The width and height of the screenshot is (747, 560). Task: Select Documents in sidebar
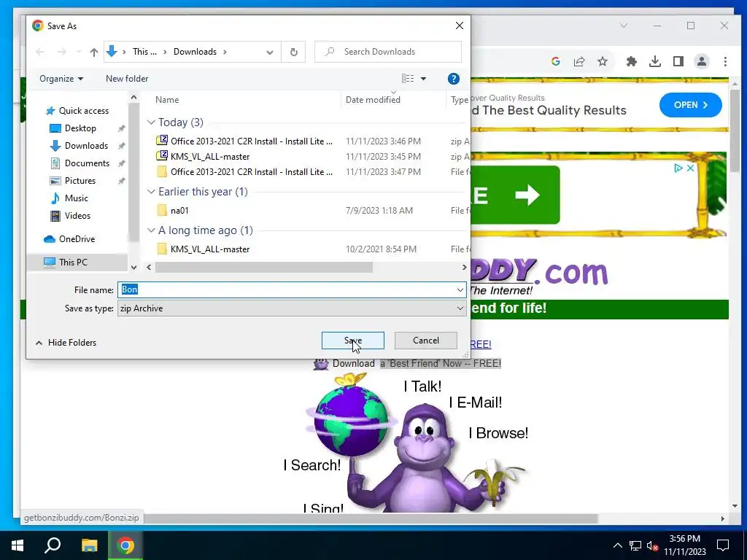80,163
